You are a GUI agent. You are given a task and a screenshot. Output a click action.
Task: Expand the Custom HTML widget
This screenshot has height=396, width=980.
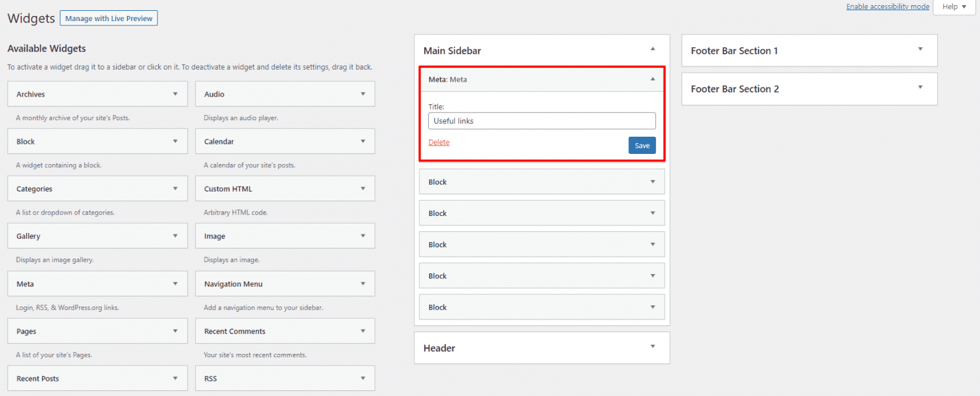tap(363, 188)
